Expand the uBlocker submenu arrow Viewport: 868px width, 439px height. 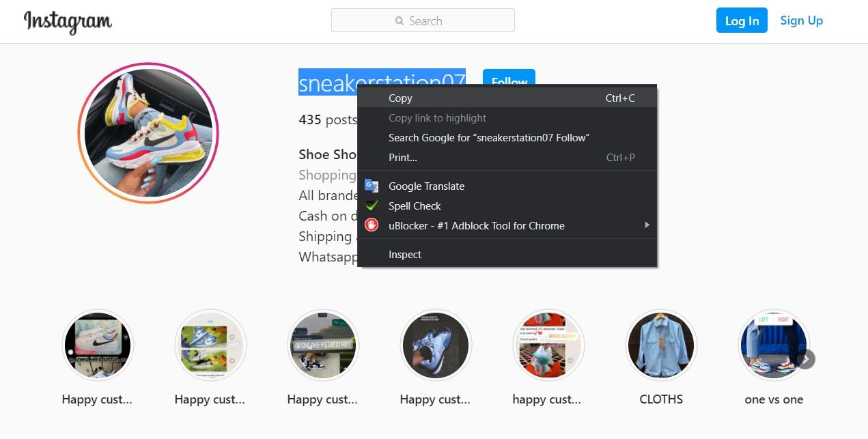click(x=647, y=225)
